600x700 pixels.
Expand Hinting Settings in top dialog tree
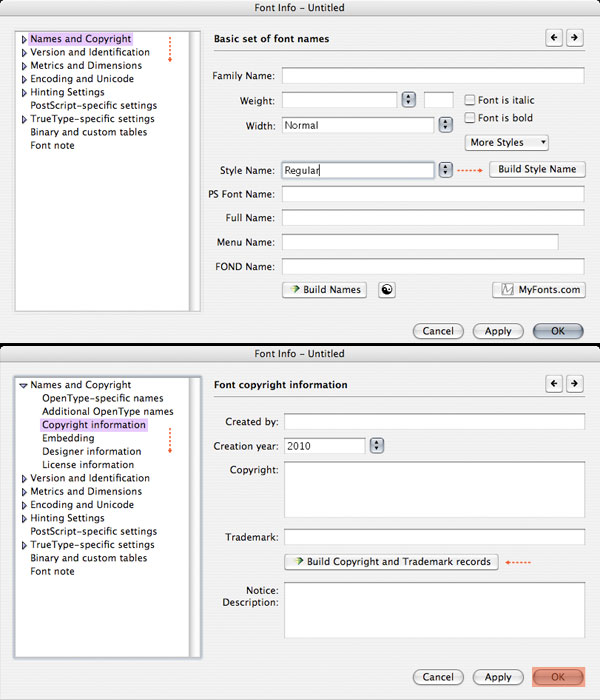coord(24,93)
